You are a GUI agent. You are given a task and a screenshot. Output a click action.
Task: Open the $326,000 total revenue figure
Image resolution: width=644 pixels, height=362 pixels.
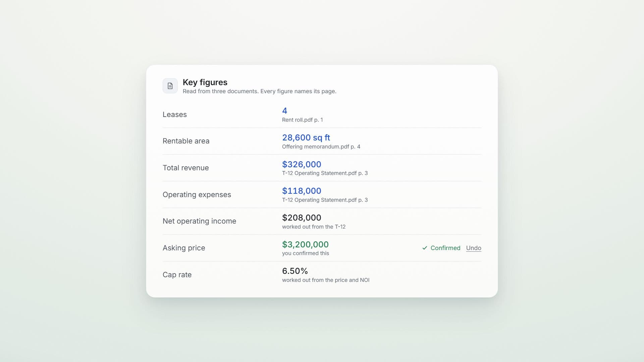pos(302,164)
